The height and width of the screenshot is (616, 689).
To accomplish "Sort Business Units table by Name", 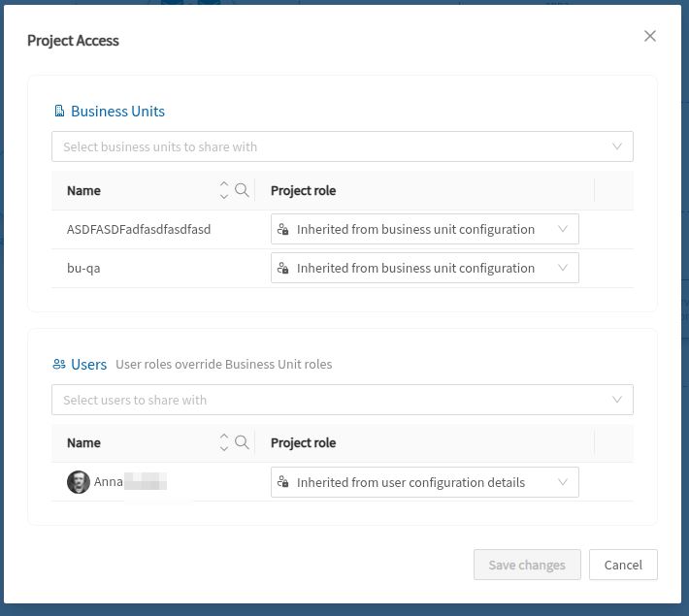I will (x=224, y=191).
